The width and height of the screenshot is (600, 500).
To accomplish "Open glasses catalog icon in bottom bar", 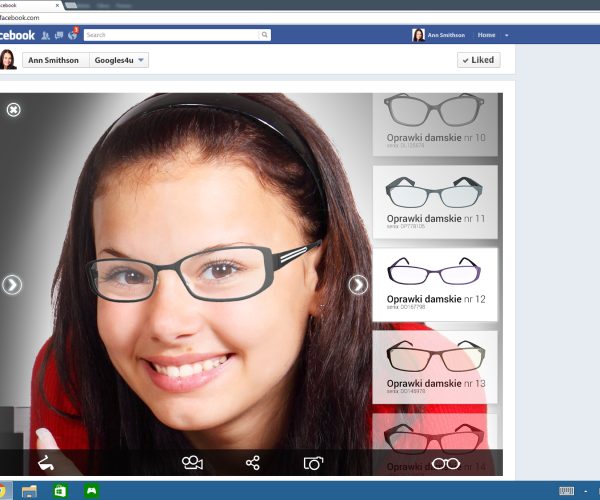I will click(446, 464).
